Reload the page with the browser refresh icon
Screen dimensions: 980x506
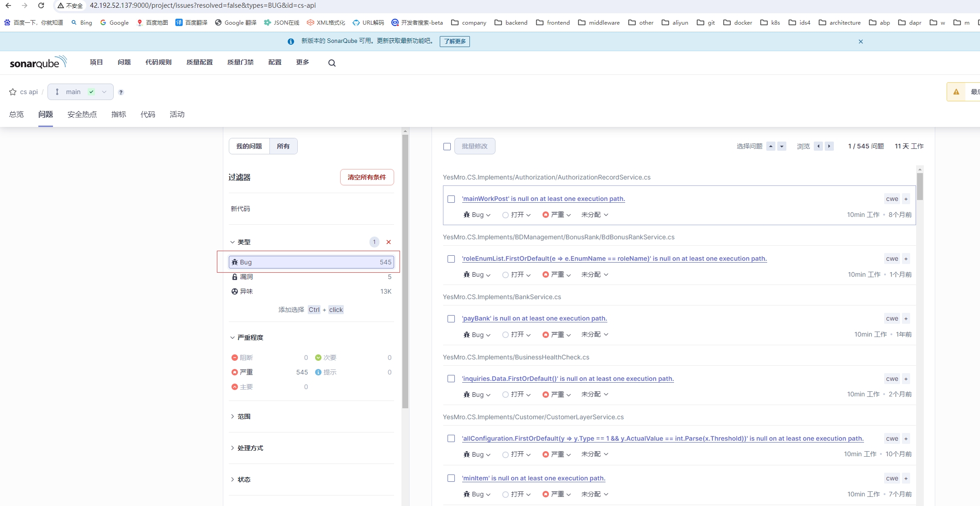pyautogui.click(x=41, y=5)
